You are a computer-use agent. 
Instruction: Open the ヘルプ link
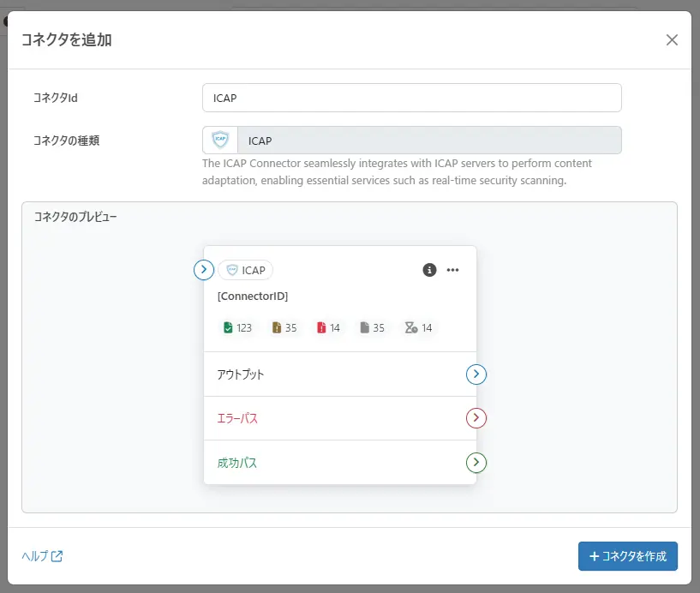coord(36,556)
